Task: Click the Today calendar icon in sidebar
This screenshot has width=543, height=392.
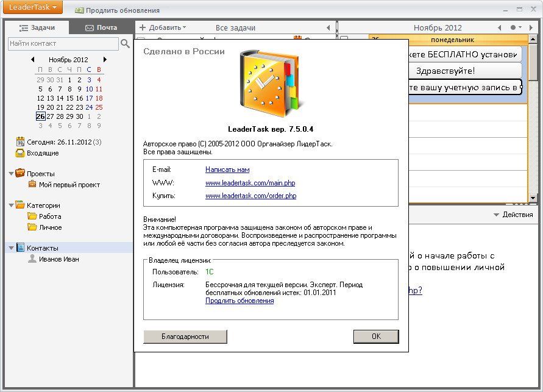Action: tap(20, 142)
